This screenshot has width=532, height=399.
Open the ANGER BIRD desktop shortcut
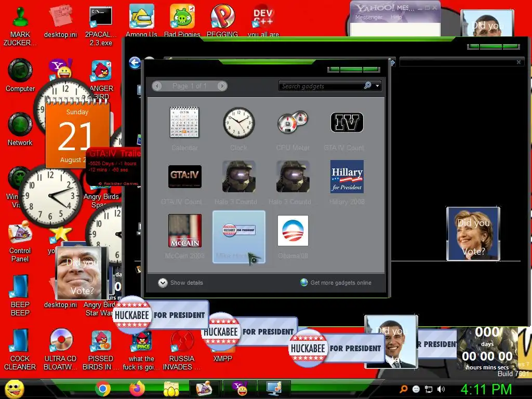click(101, 79)
